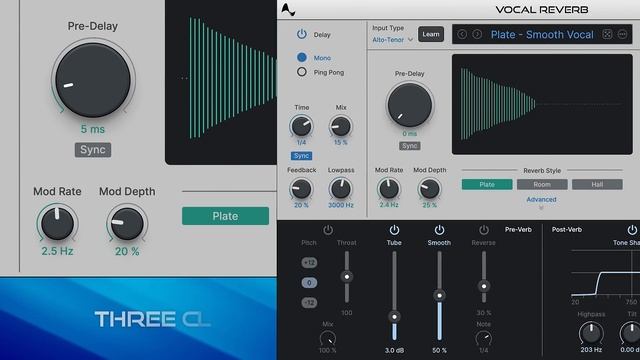Go to the next preset arrow
The image size is (640, 360).
tap(477, 34)
